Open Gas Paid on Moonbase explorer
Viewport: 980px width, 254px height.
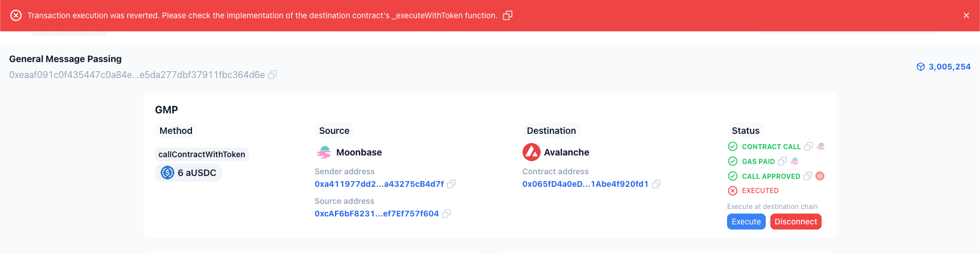point(795,161)
